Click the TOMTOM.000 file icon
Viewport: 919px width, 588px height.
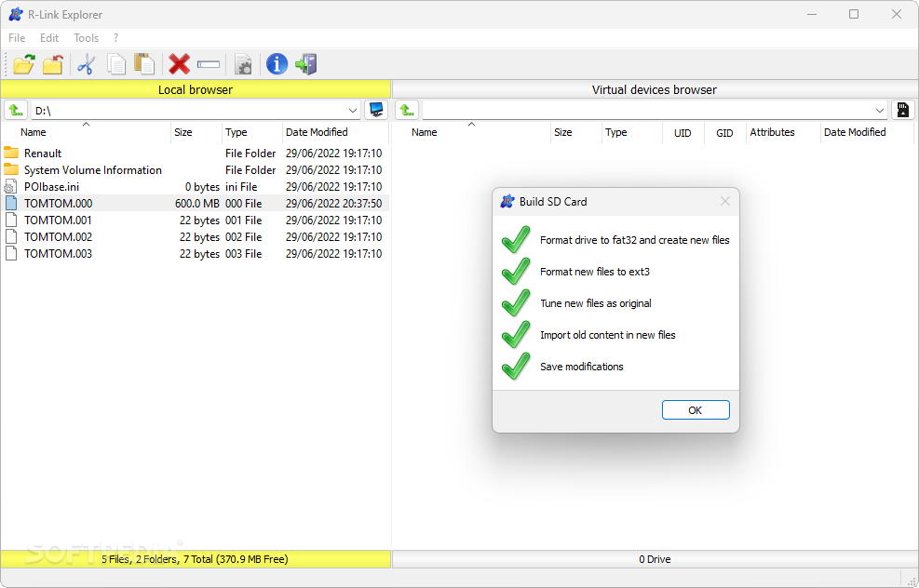click(11, 203)
